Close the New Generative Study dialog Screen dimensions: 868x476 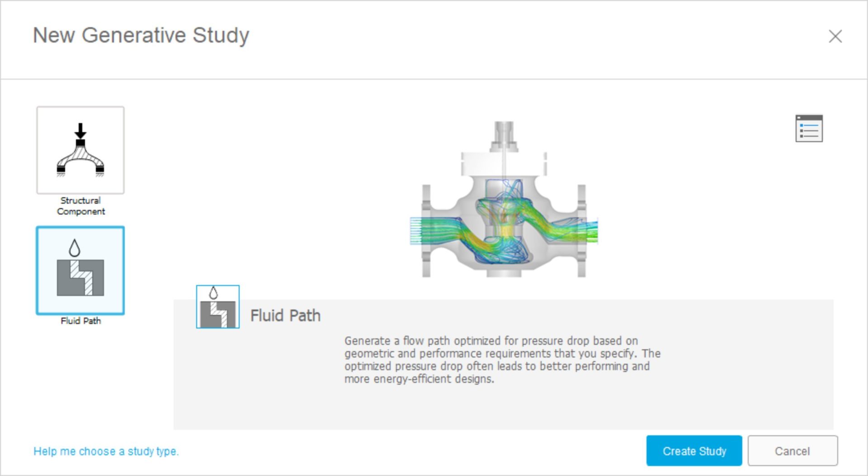click(835, 36)
